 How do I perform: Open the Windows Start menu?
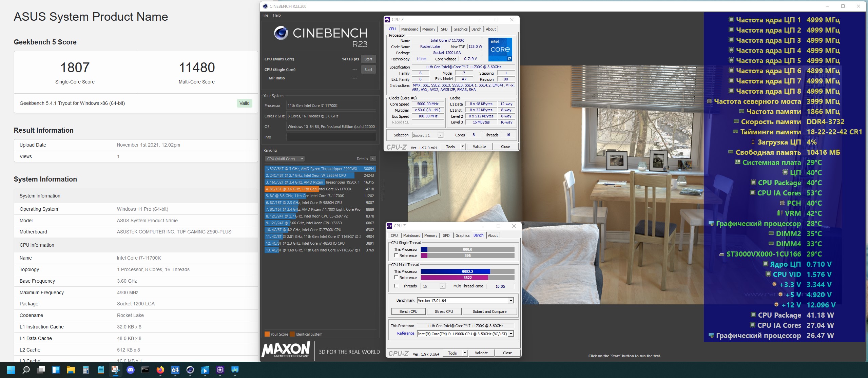point(11,370)
